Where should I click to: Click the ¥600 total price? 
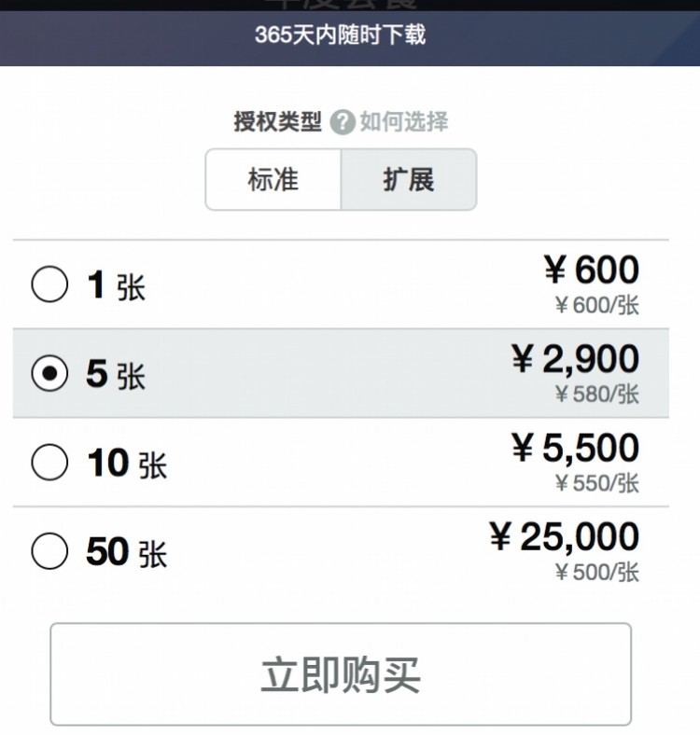click(x=591, y=270)
